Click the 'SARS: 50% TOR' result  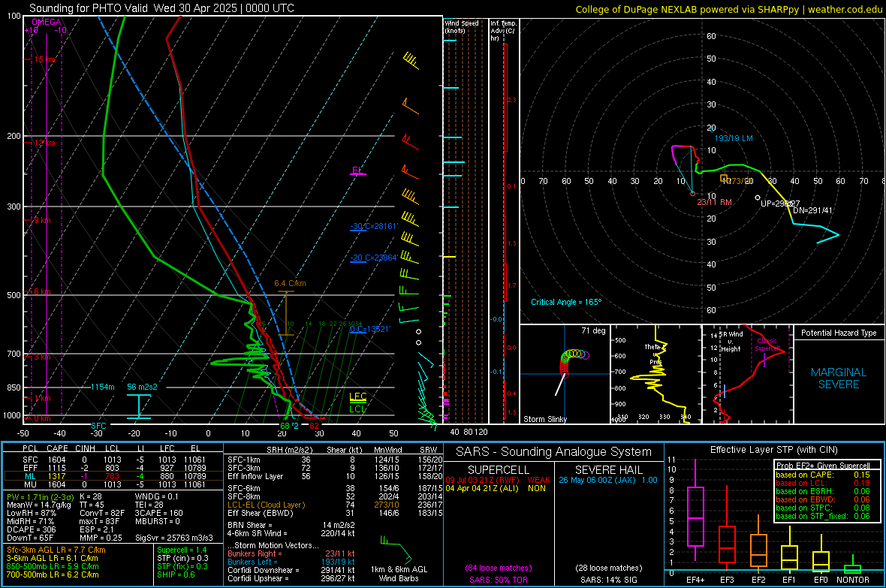coord(498,580)
